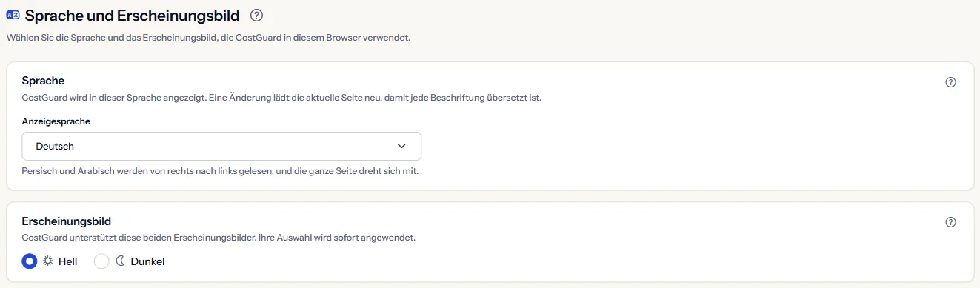Click the help icon in Erscheinungsbild card
The height and width of the screenshot is (288, 980).
pyautogui.click(x=951, y=222)
